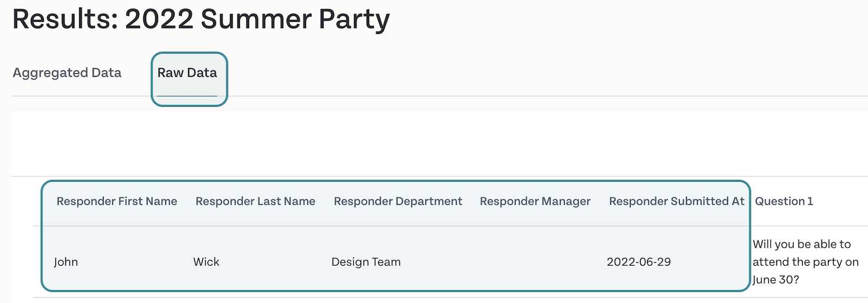Click the Responder First Name column header
This screenshot has height=303, width=868.
(117, 201)
